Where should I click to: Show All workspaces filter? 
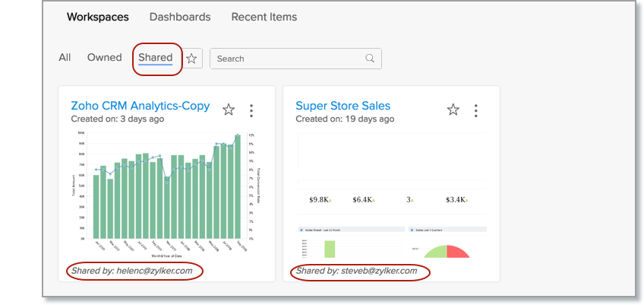pyautogui.click(x=65, y=58)
